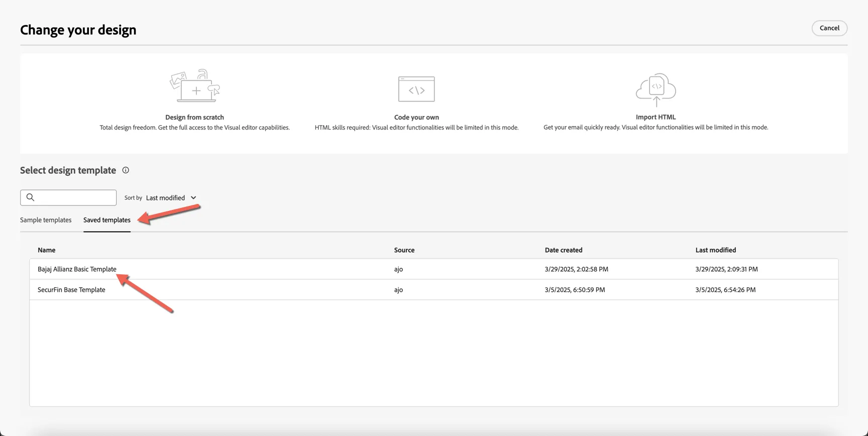
Task: Open the Sort by Last modified dropdown
Action: (x=171, y=198)
